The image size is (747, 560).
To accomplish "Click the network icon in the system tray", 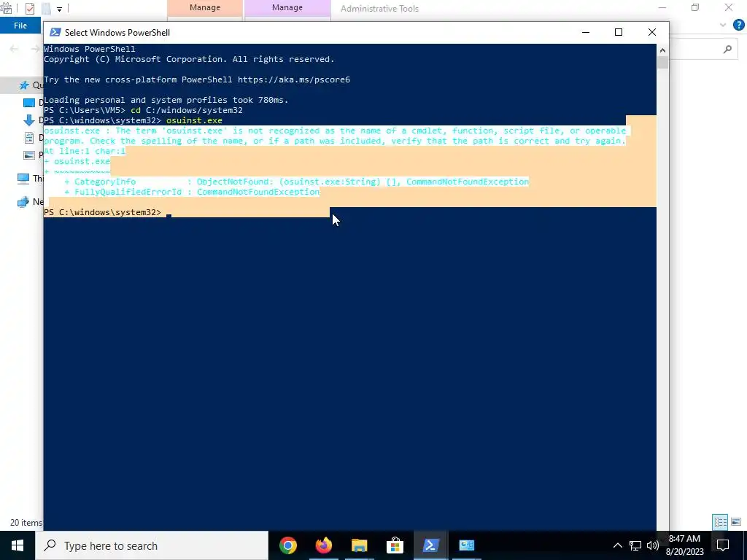I will pyautogui.click(x=635, y=545).
